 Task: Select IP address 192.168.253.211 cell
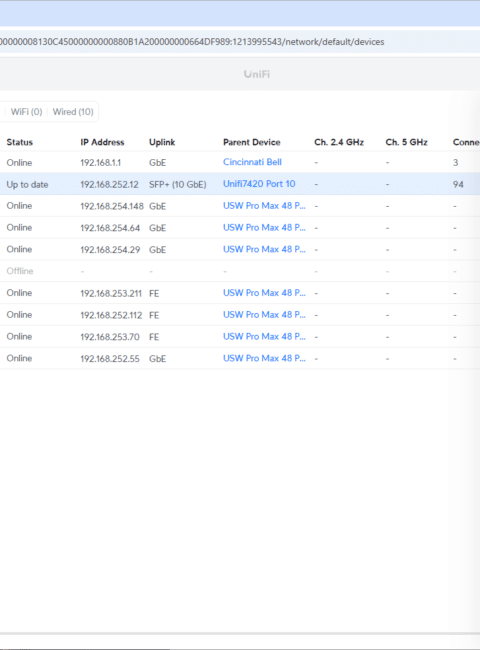[x=111, y=293]
